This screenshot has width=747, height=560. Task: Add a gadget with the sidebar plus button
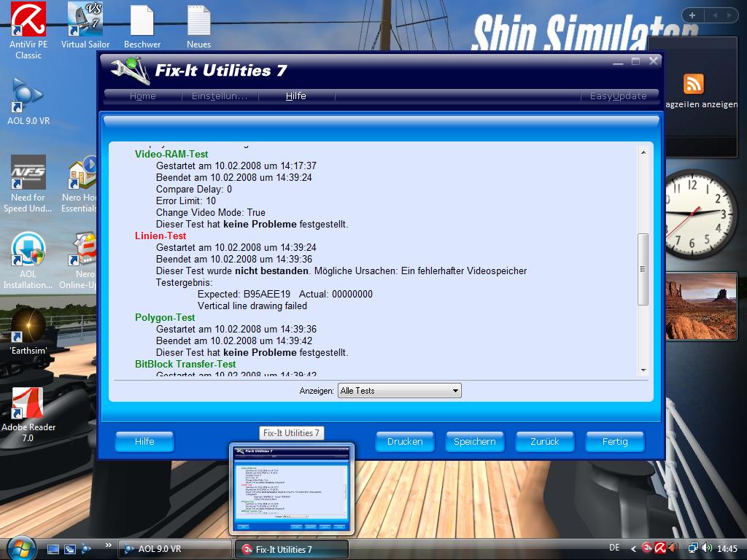692,15
